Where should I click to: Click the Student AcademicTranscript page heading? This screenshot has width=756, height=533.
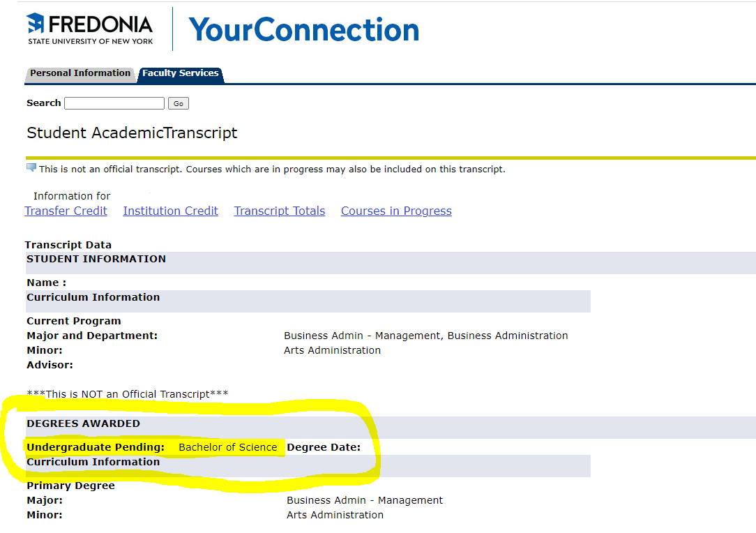pos(131,133)
